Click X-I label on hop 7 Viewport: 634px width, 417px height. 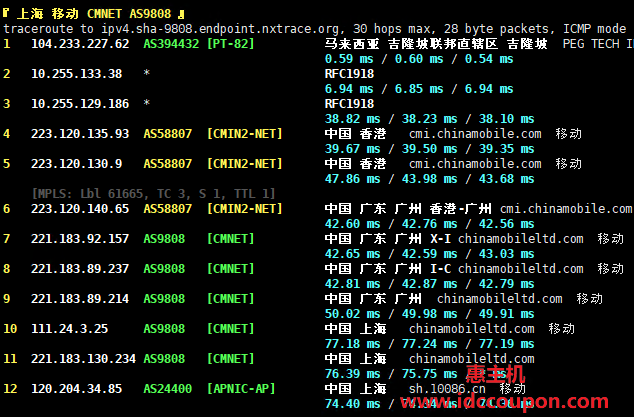click(440, 239)
